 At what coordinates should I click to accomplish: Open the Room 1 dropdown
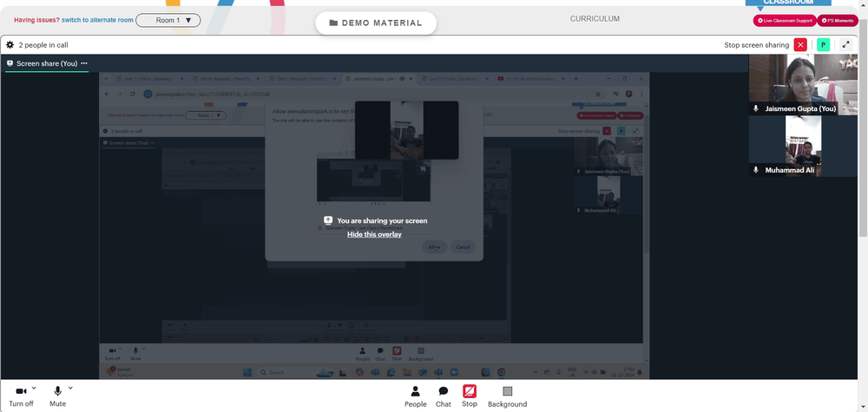(x=168, y=21)
